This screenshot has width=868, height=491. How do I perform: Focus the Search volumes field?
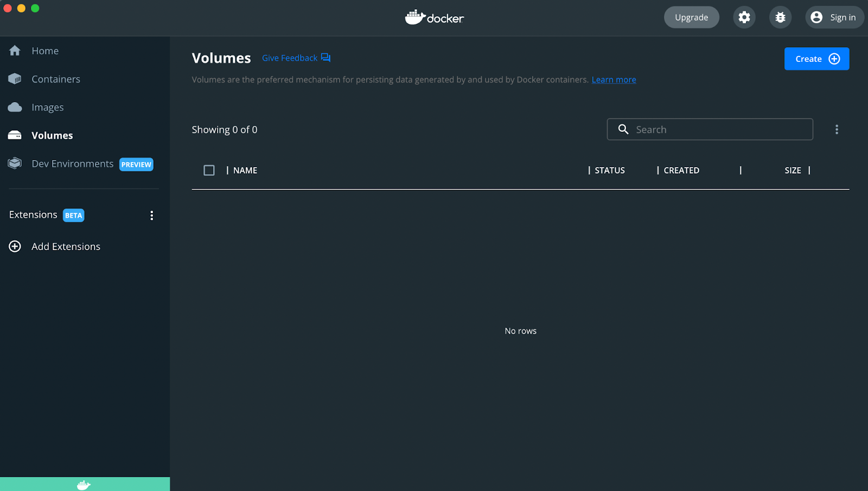point(710,129)
